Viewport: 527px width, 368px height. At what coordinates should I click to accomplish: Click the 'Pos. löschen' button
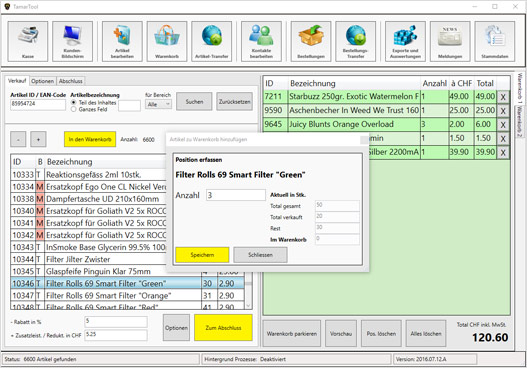(x=381, y=334)
